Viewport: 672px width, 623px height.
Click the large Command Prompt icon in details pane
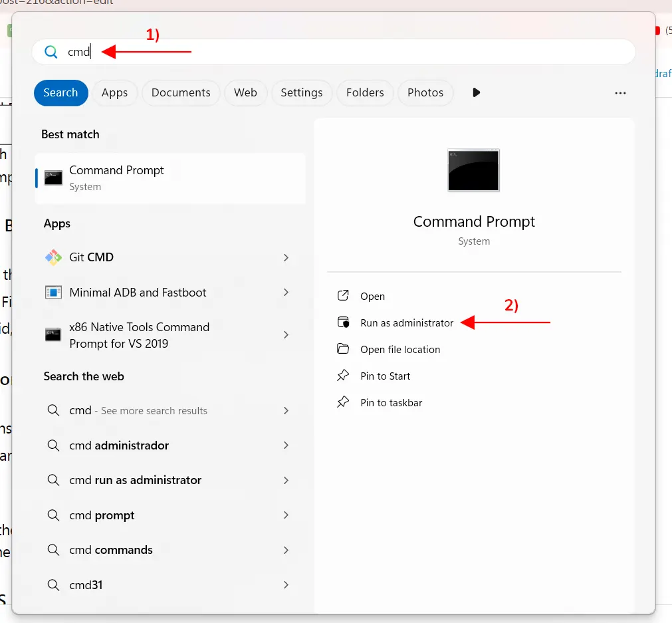click(x=473, y=170)
